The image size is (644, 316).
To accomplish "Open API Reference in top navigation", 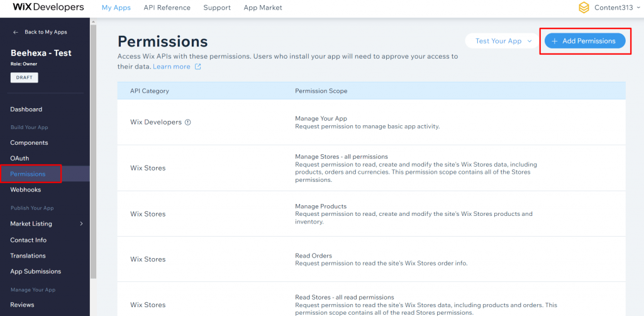I will point(167,8).
